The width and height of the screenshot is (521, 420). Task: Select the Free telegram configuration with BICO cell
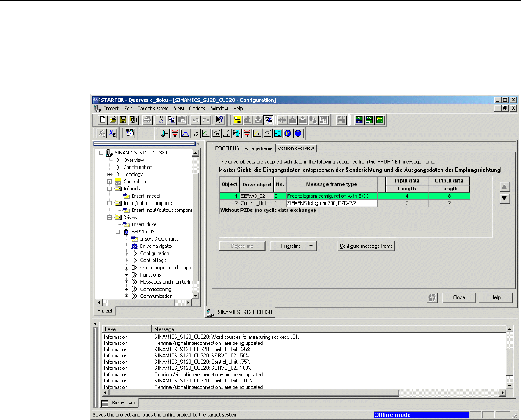point(332,196)
